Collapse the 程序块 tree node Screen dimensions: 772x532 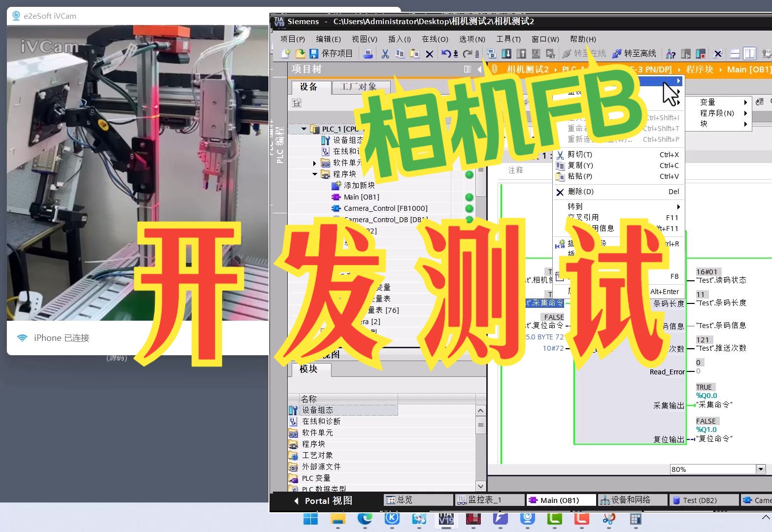pyautogui.click(x=315, y=174)
